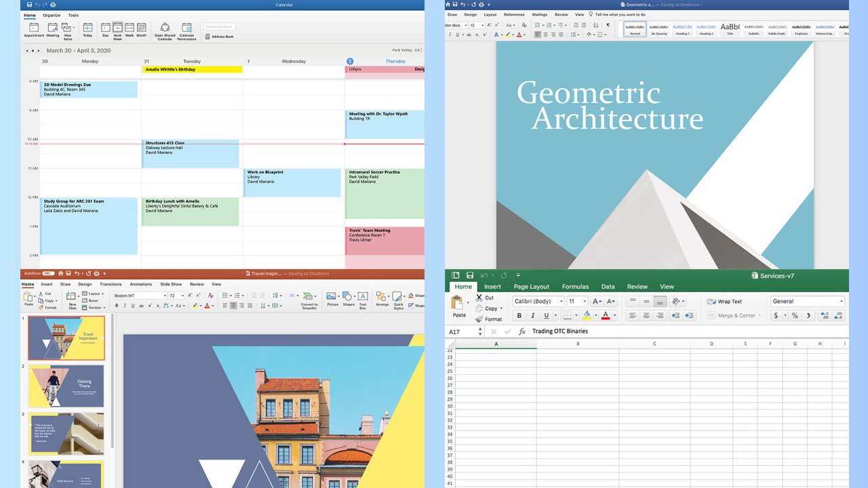Show paragraph marks in Word
868x488 pixels.
click(608, 25)
